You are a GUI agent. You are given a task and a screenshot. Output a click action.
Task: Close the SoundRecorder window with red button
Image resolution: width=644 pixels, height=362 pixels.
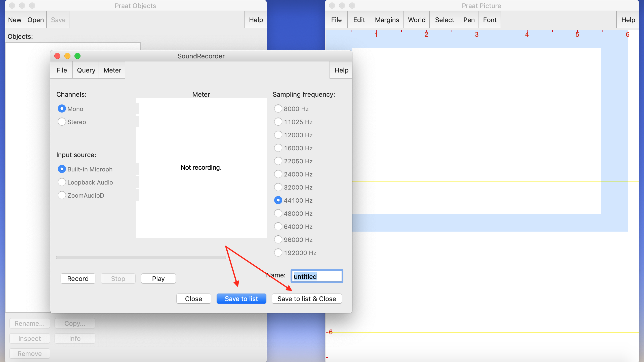pos(57,56)
